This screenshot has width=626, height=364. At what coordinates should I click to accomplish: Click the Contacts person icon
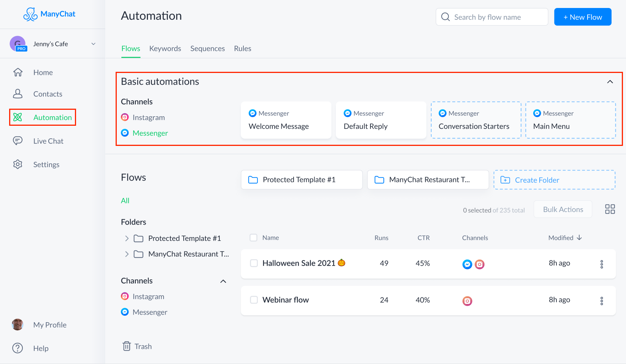[18, 93]
